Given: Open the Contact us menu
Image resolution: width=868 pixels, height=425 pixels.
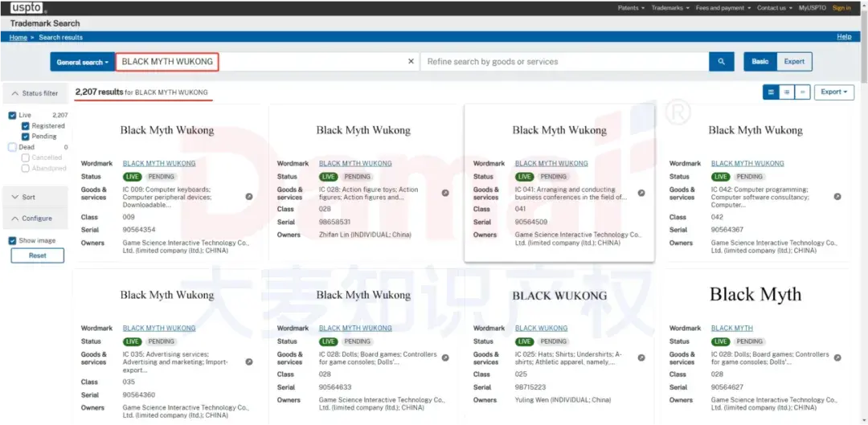Looking at the screenshot, I should 775,8.
